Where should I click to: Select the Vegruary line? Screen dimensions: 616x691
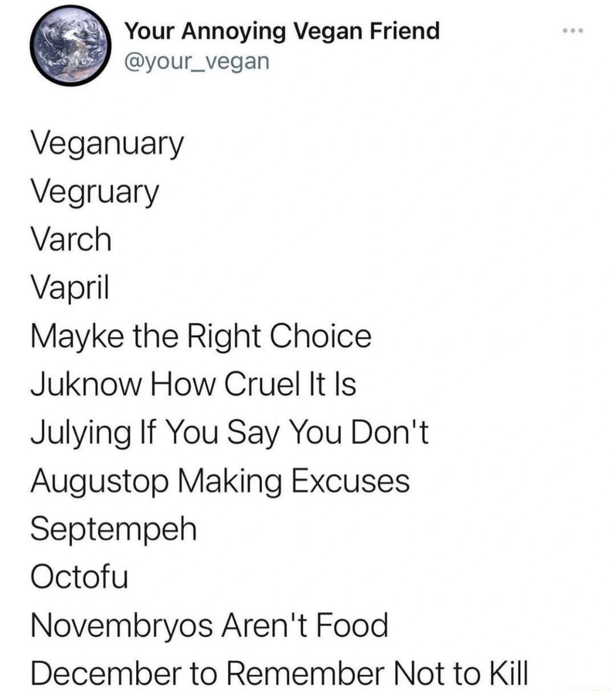95,192
